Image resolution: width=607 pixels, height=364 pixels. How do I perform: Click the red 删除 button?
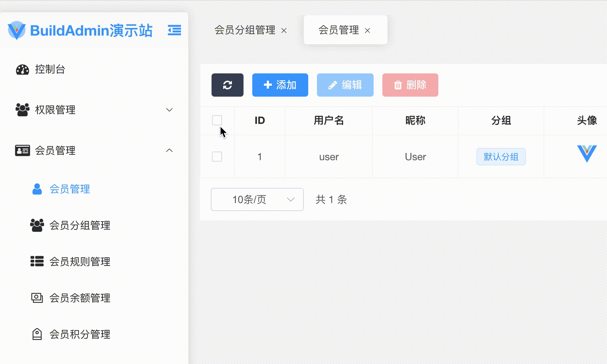click(x=410, y=85)
